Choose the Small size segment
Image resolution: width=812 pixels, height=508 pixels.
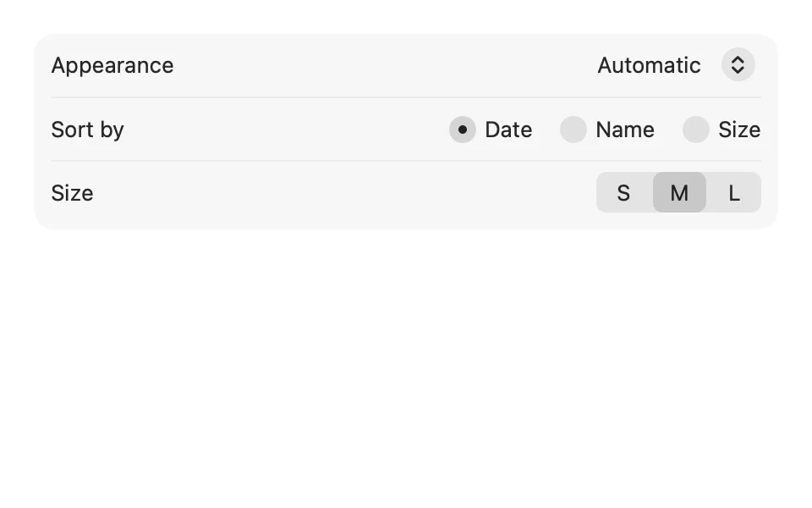(x=624, y=193)
